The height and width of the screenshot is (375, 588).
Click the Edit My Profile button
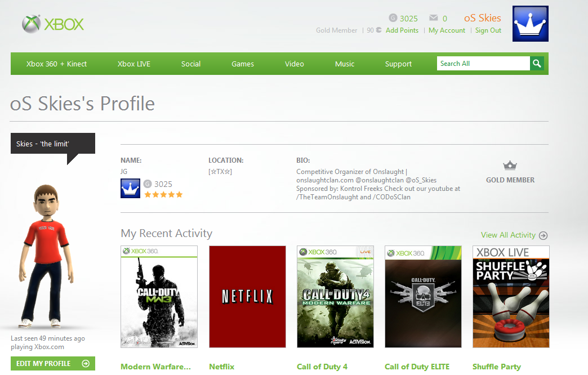tap(52, 363)
